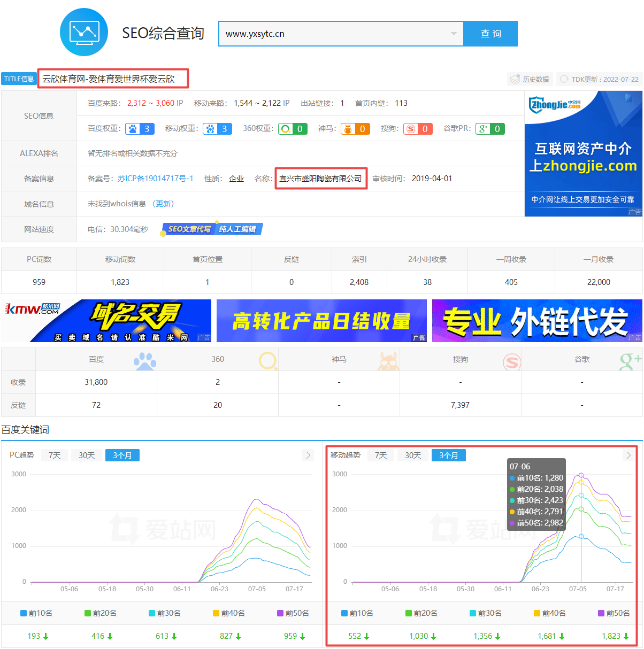Select the PC趋势 3个月 tab
This screenshot has height=649, width=644.
point(122,455)
